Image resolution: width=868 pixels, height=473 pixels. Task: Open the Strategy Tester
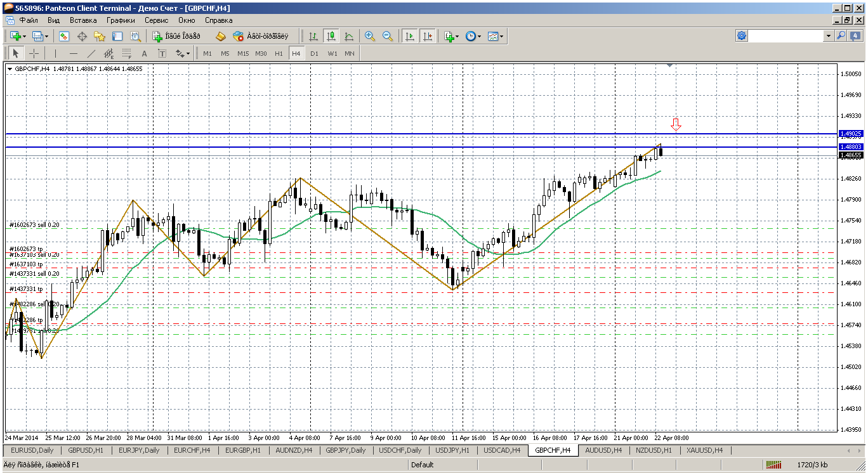135,36
